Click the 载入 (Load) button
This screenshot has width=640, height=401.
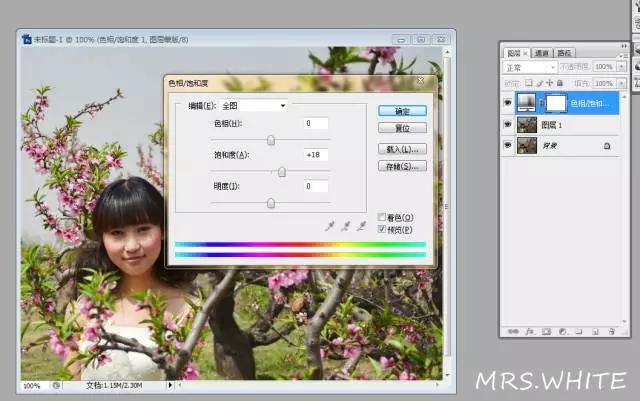click(x=402, y=148)
